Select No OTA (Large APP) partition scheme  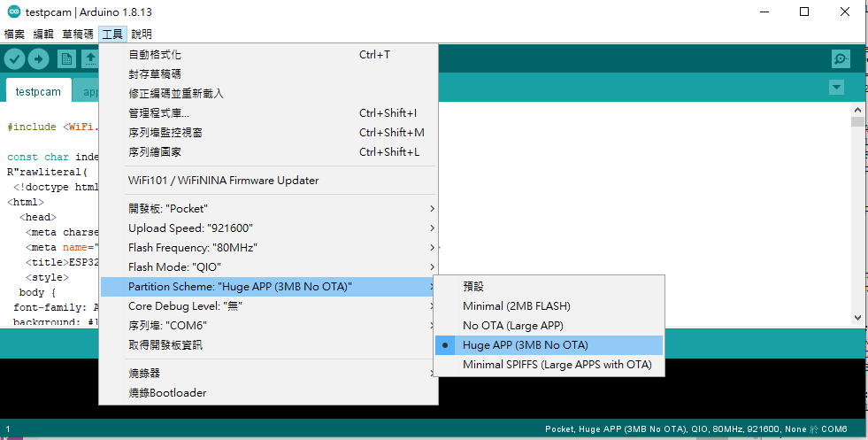tap(548, 325)
